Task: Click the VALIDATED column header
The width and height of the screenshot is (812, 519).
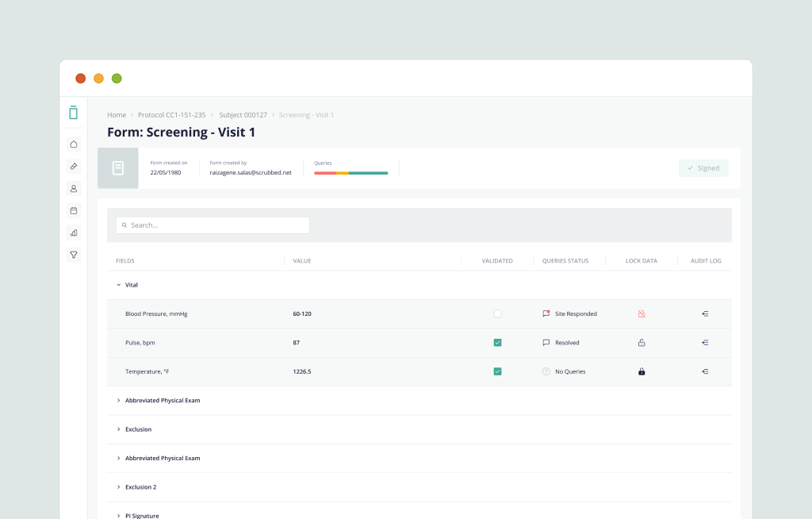Action: (497, 261)
